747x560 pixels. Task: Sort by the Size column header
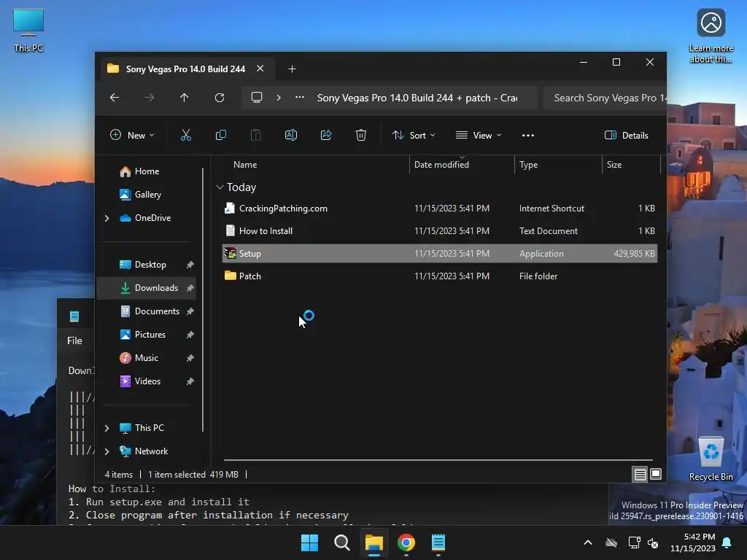click(614, 165)
